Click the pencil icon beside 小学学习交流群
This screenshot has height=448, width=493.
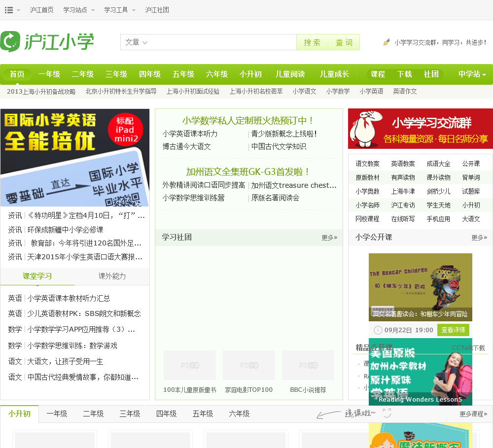(x=387, y=42)
